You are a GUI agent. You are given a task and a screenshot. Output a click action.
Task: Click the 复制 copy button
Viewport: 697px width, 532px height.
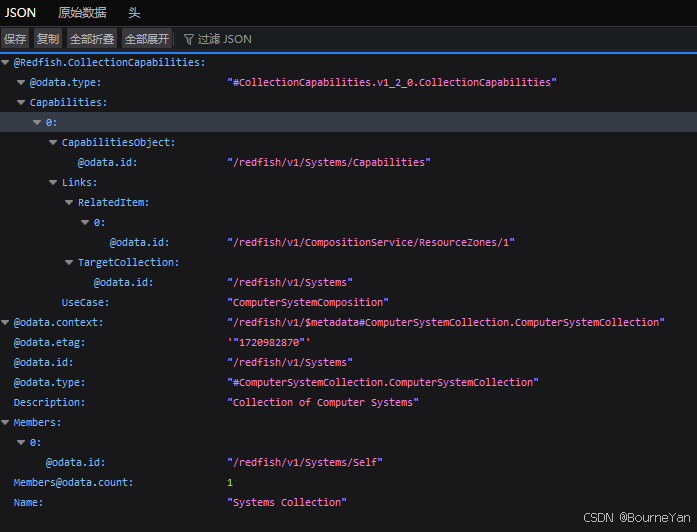pyautogui.click(x=48, y=39)
